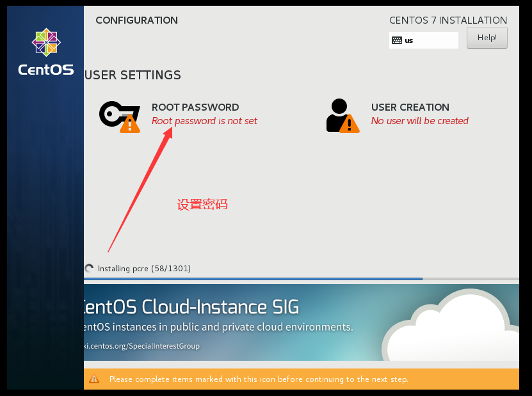Open the Help! button
The width and height of the screenshot is (532, 396).
pyautogui.click(x=487, y=38)
